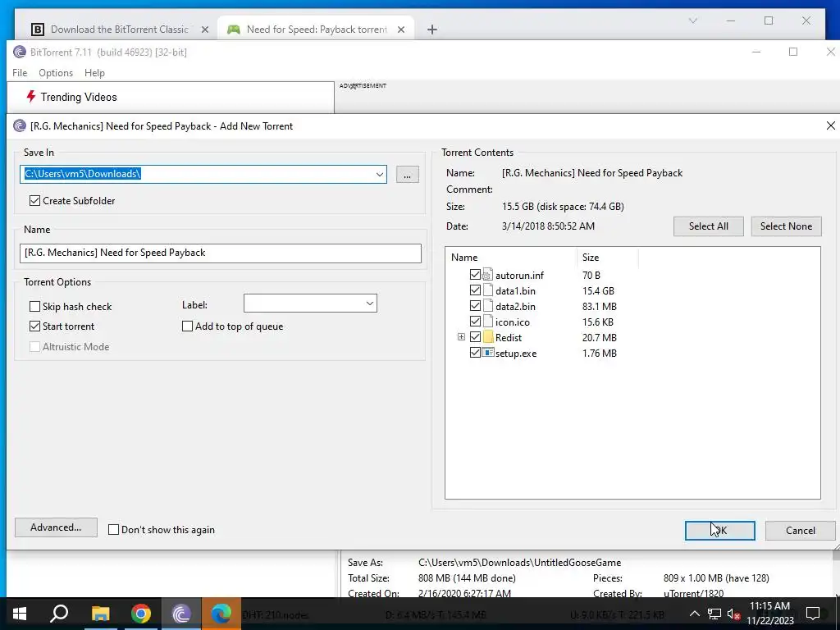Open the Save In path dropdown
The width and height of the screenshot is (840, 630).
click(x=379, y=174)
